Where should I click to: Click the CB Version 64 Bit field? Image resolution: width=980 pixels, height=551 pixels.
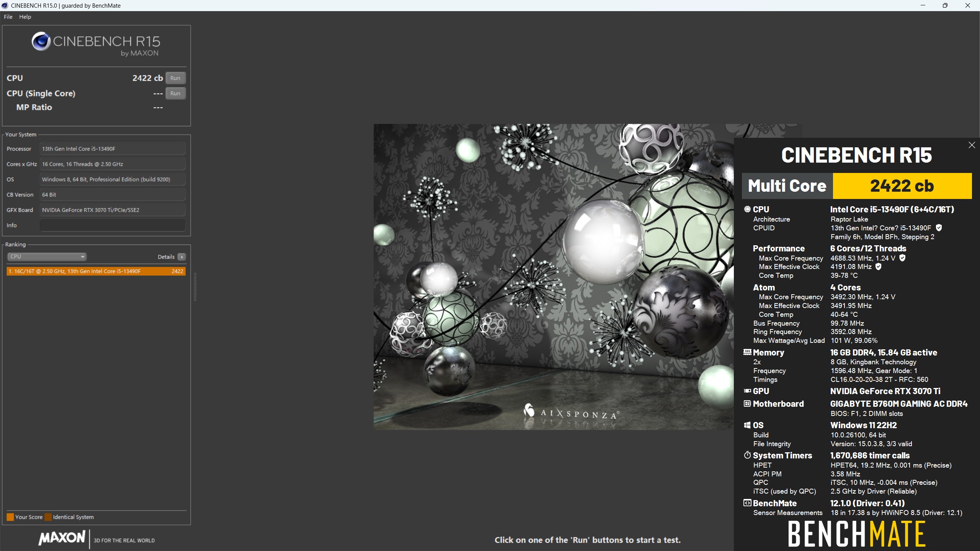(113, 195)
